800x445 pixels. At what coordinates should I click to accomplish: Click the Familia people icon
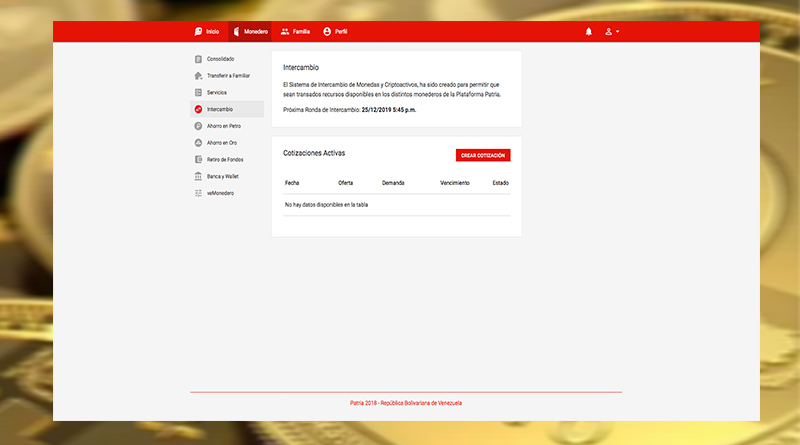285,32
